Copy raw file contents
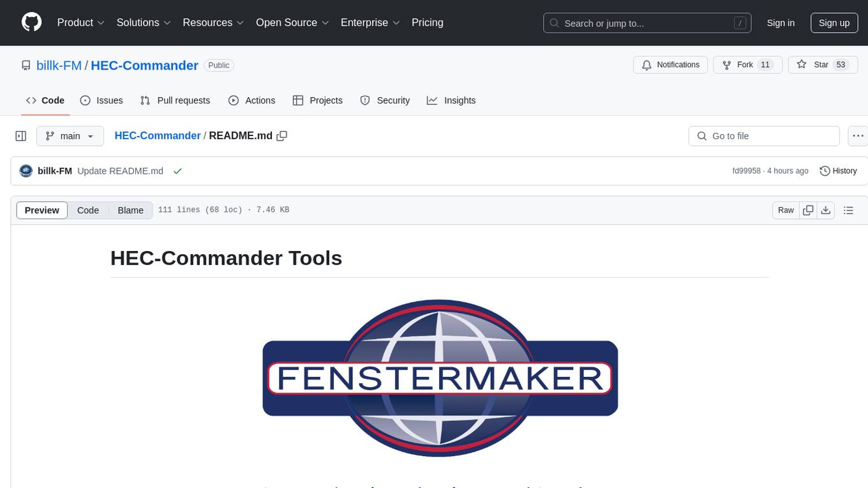The image size is (868, 488). (x=808, y=210)
